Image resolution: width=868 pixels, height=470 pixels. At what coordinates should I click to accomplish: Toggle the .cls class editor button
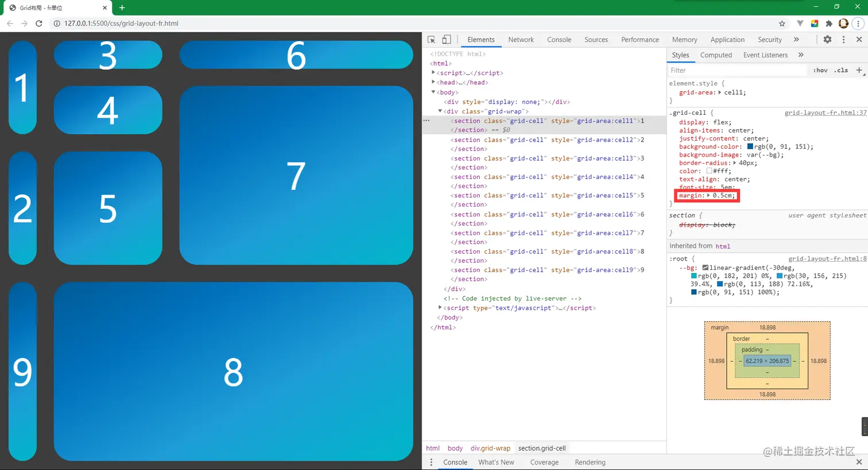pyautogui.click(x=842, y=70)
